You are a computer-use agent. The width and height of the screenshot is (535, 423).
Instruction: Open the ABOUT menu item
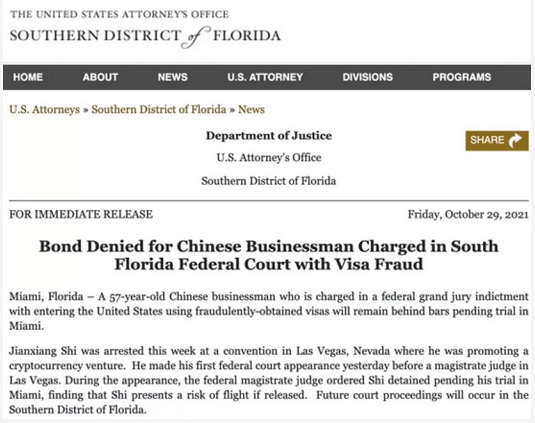coord(100,77)
